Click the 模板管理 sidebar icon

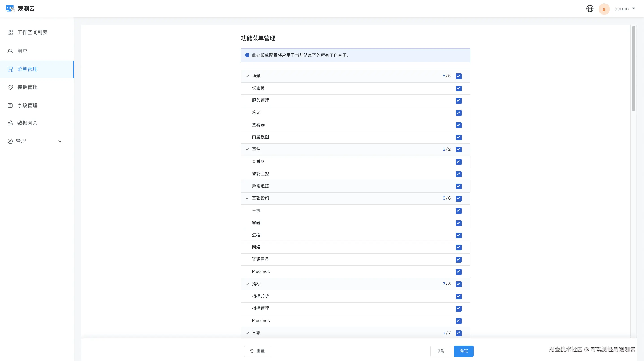coord(10,87)
